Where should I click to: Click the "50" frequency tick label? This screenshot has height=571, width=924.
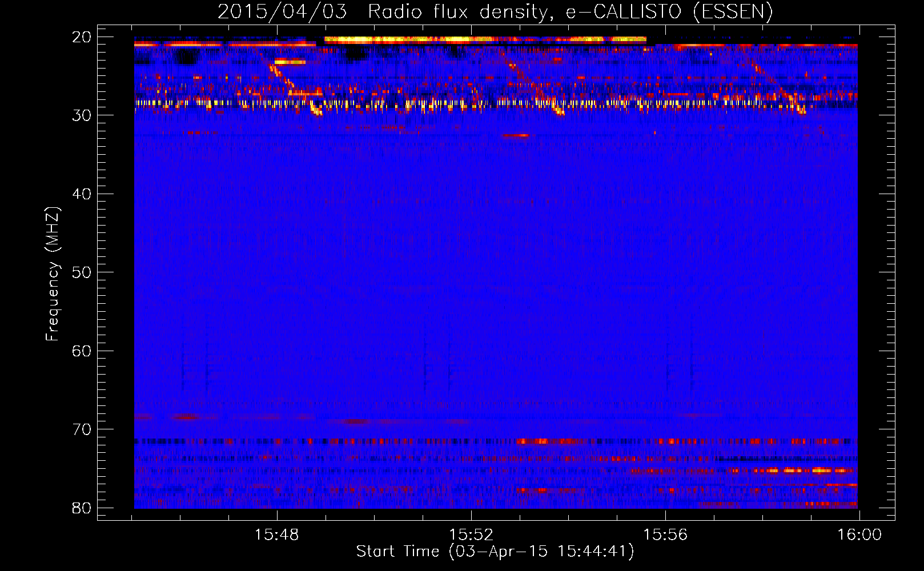[82, 272]
